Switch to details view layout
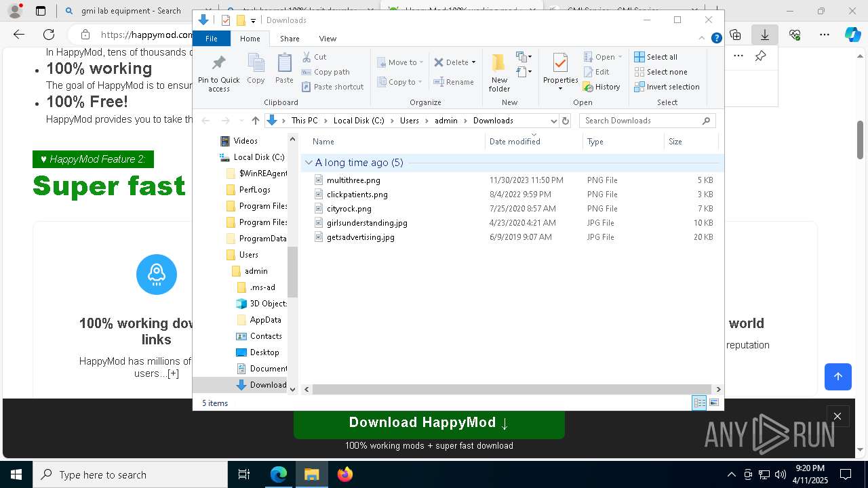This screenshot has width=868, height=488. (699, 403)
